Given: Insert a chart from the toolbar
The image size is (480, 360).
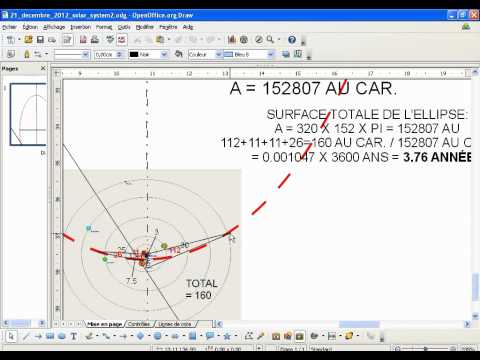Looking at the screenshot, I should 232,40.
